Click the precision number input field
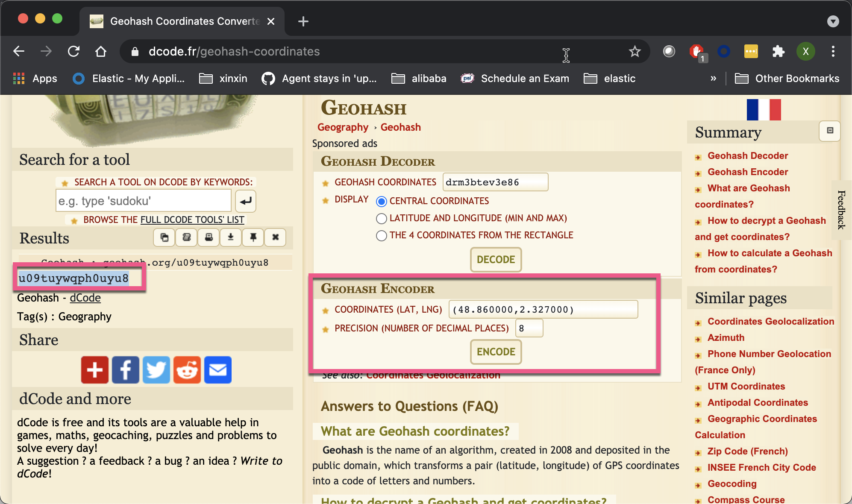Viewport: 852px width, 504px height. (529, 328)
